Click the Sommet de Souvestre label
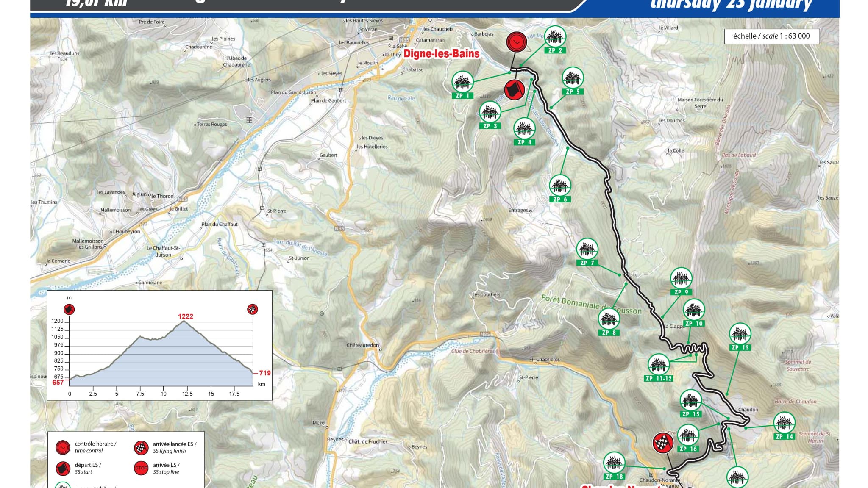The width and height of the screenshot is (868, 488). click(798, 365)
